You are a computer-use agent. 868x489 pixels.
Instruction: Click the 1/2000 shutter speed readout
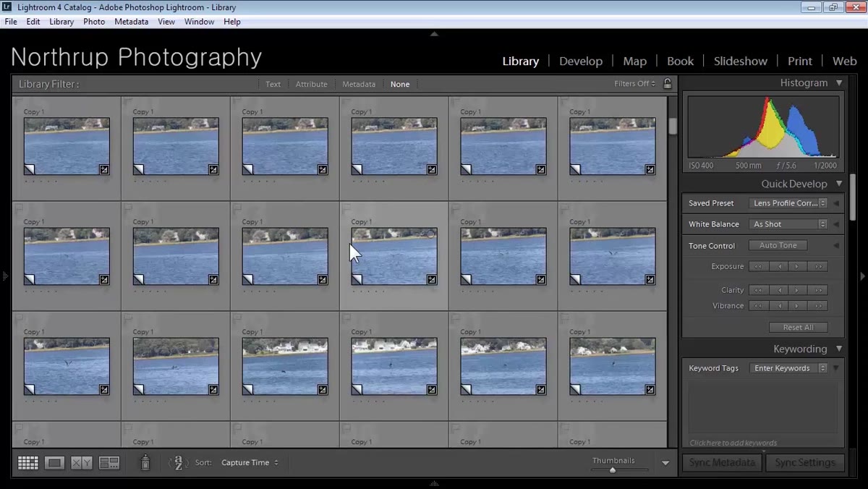(824, 166)
